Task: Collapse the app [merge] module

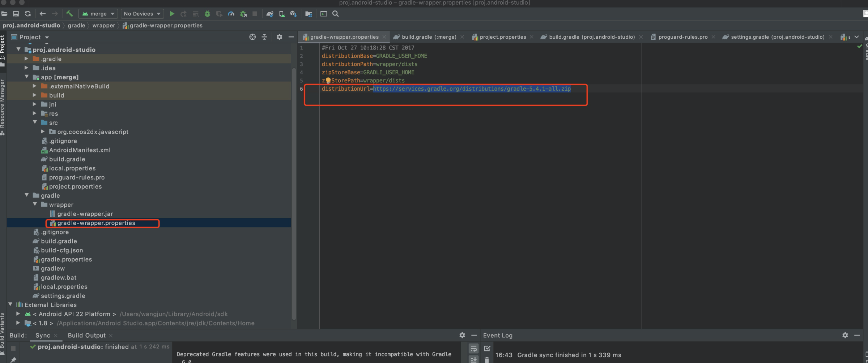Action: click(x=26, y=77)
